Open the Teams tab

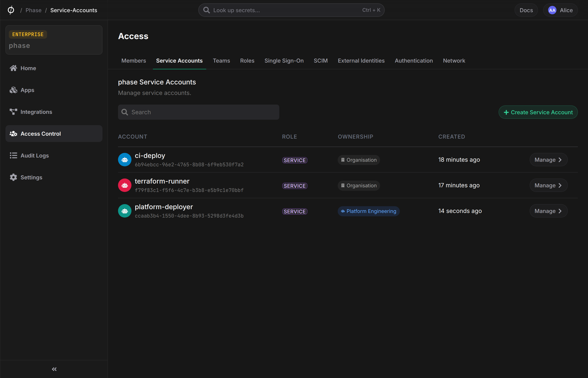pyautogui.click(x=221, y=61)
